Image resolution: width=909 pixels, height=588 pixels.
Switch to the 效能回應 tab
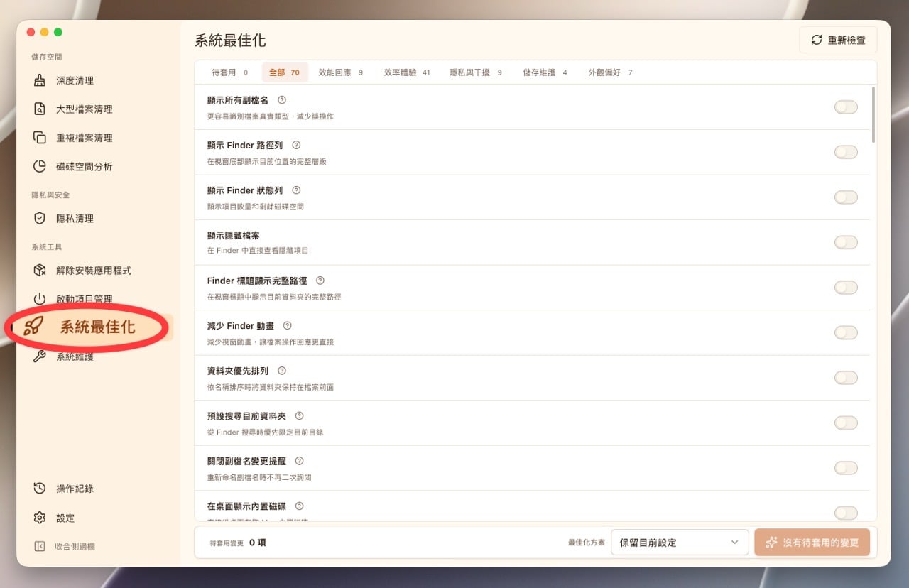click(x=340, y=72)
